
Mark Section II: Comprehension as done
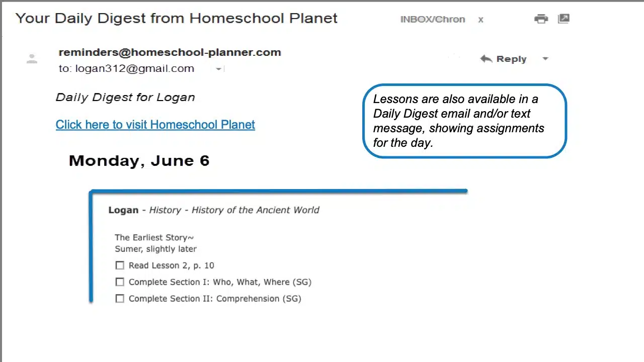[x=120, y=299]
